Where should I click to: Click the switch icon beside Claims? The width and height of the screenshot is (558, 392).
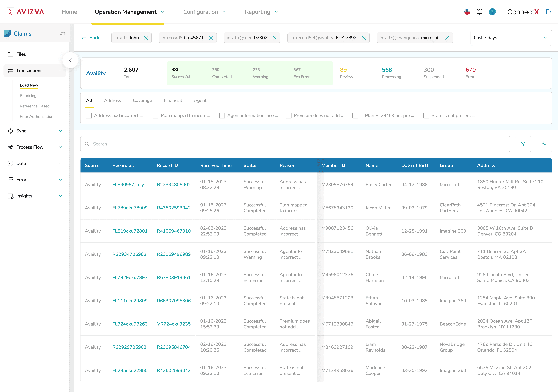63,34
